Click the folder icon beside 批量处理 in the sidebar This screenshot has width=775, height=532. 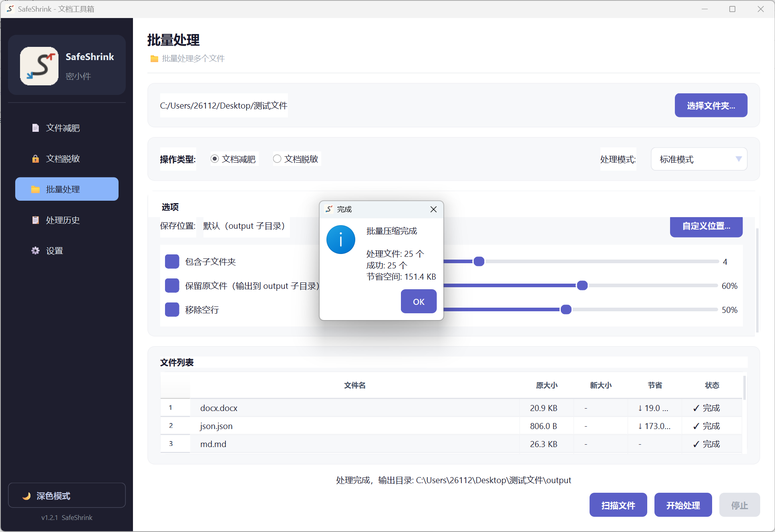point(36,189)
